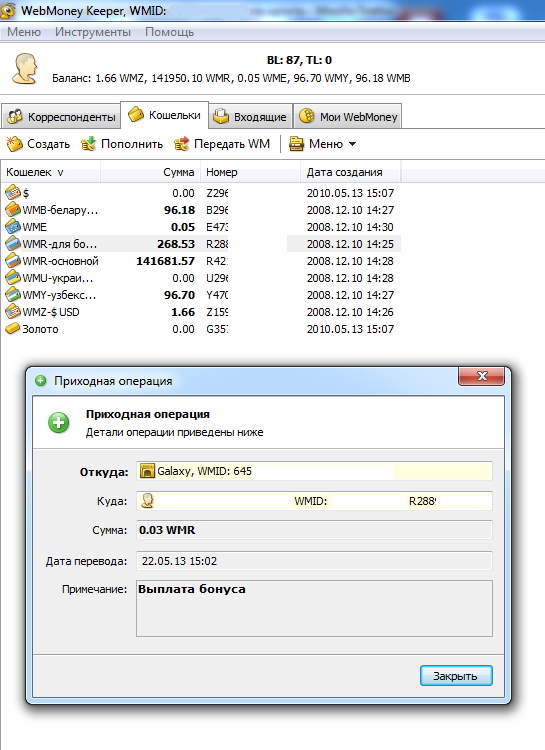Switch to the Входящие tab

coord(251,117)
